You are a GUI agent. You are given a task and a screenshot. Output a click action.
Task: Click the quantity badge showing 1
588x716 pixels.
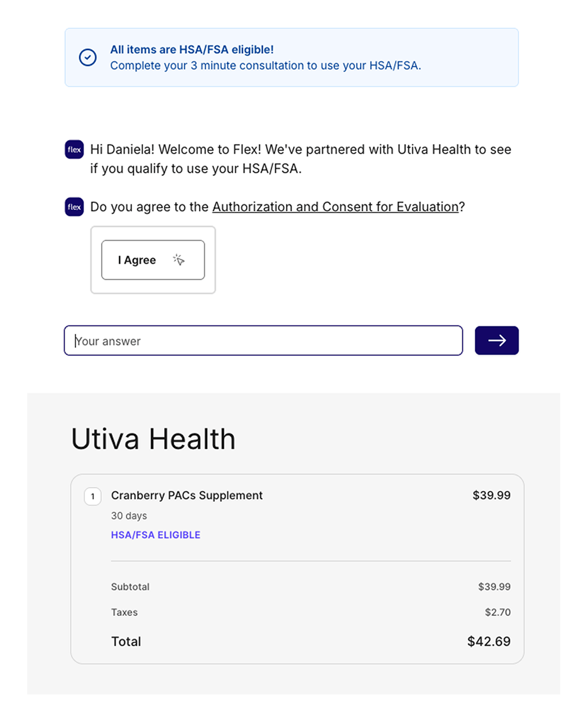pos(93,496)
